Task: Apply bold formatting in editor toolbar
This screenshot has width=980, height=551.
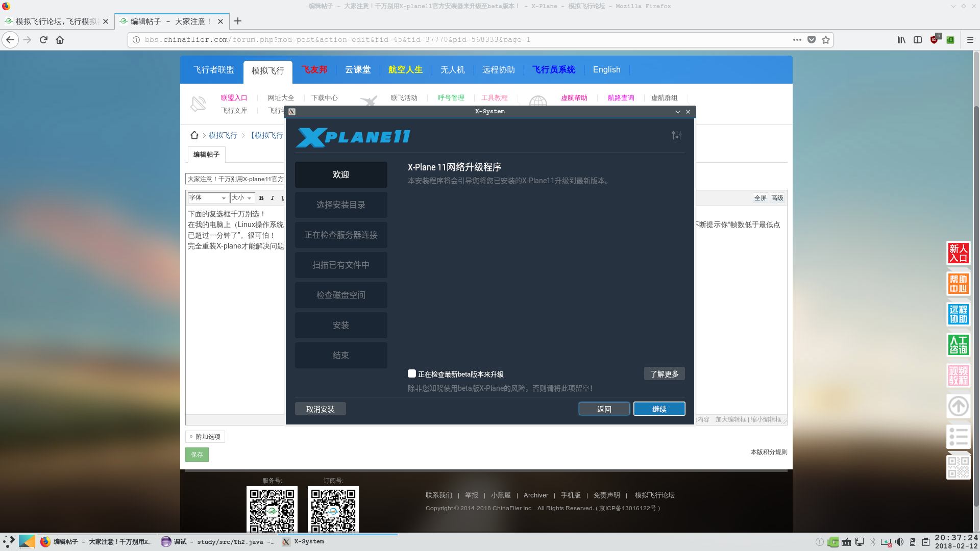Action: [x=261, y=198]
